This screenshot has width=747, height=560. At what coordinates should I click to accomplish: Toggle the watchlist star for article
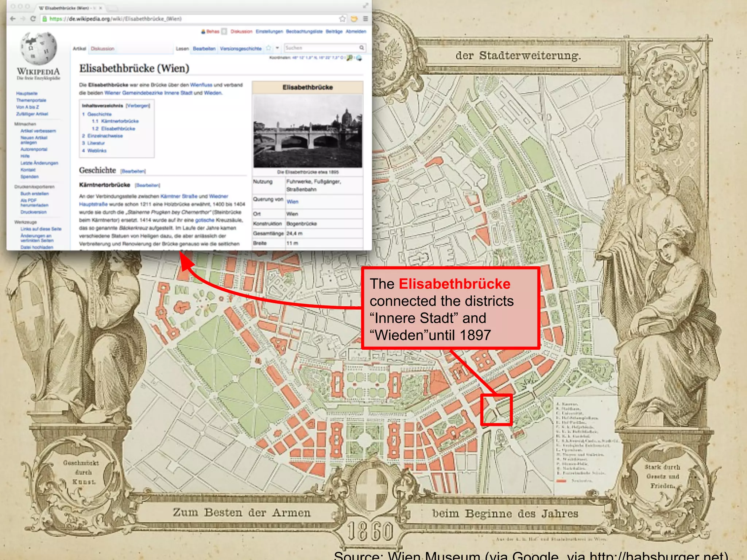click(269, 48)
